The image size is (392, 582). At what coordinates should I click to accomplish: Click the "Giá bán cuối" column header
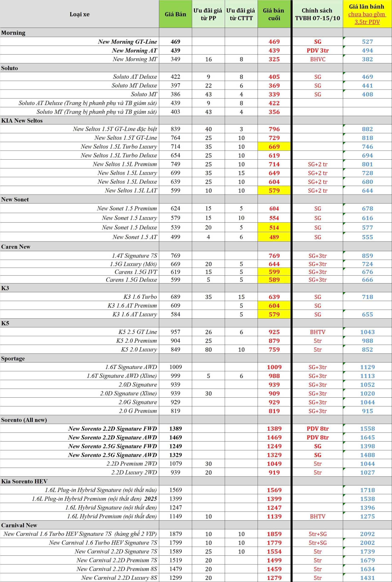[274, 14]
